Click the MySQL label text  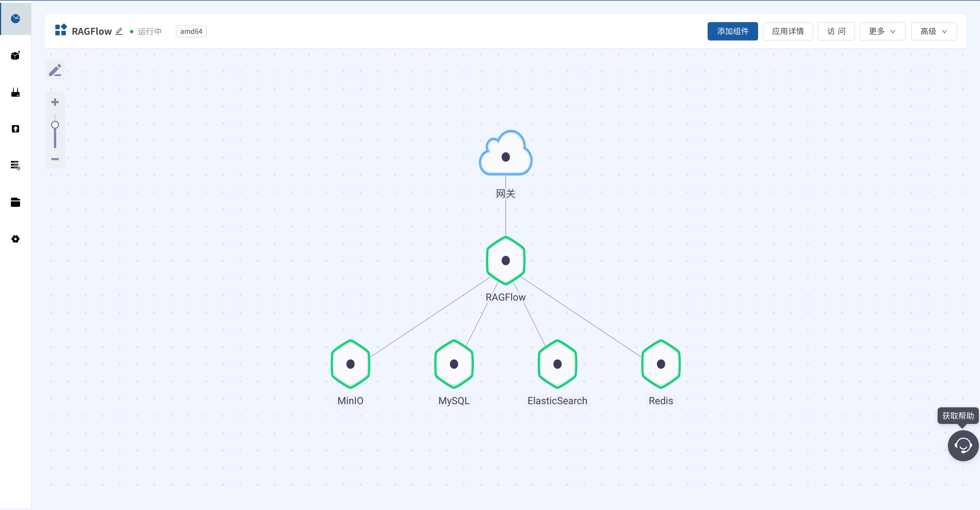point(454,401)
